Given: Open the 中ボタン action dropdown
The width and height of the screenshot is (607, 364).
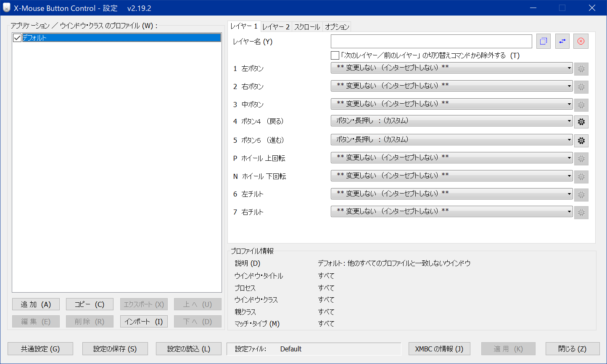Looking at the screenshot, I should click(452, 104).
